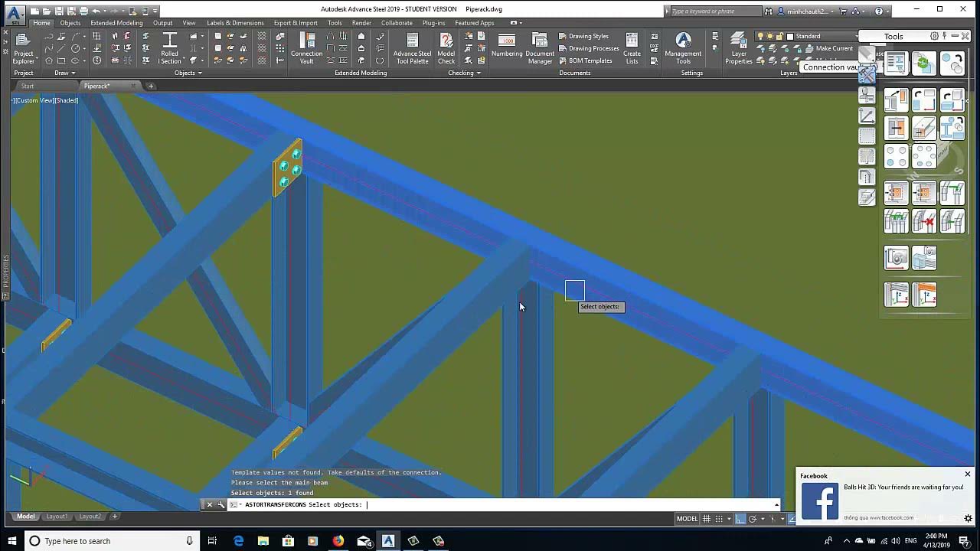Undo using the quick access toolbar arrow
Image resolution: width=980 pixels, height=551 pixels.
(x=96, y=11)
